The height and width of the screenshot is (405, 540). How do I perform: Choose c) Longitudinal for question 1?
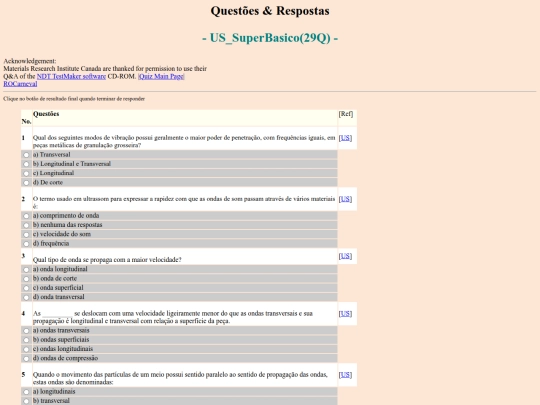tap(26, 174)
